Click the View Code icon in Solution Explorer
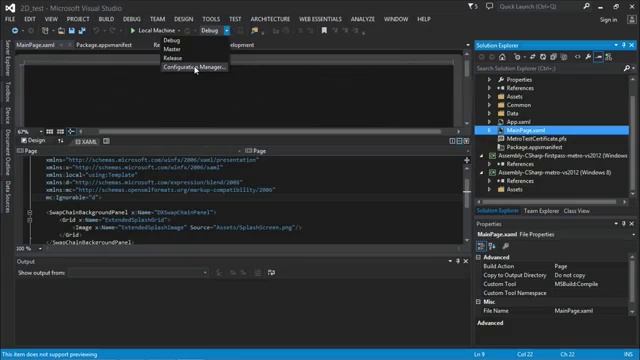 pos(578,57)
